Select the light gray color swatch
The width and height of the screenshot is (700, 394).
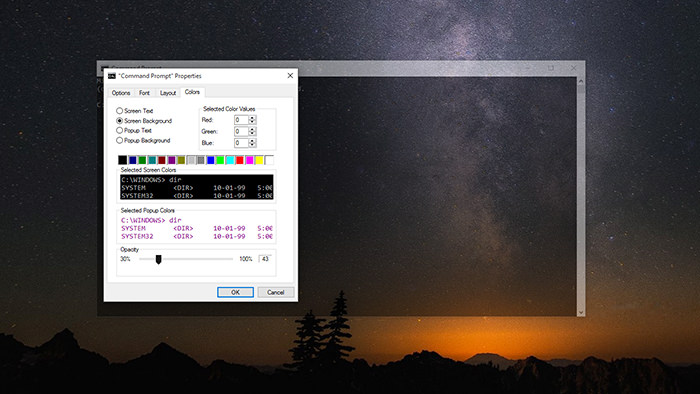pos(191,160)
